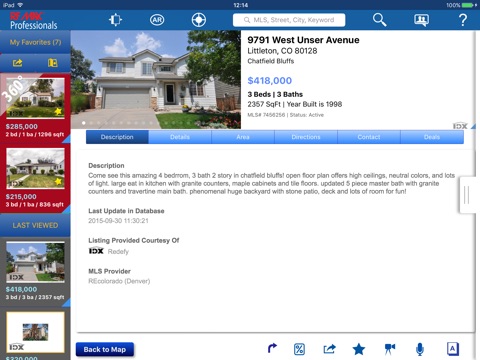Image resolution: width=480 pixels, height=360 pixels.
Task: Tap the locate-me crosshair target icon
Action: 199,20
